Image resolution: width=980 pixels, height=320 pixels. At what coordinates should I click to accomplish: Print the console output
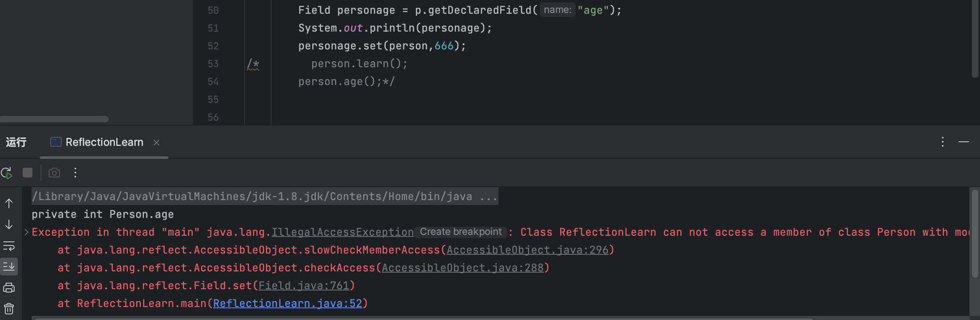tap(9, 288)
